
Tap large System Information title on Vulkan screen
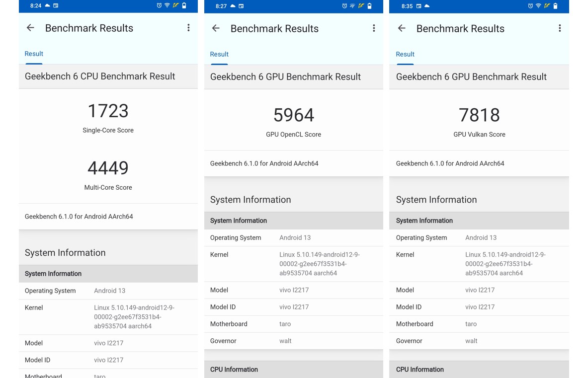pyautogui.click(x=436, y=200)
